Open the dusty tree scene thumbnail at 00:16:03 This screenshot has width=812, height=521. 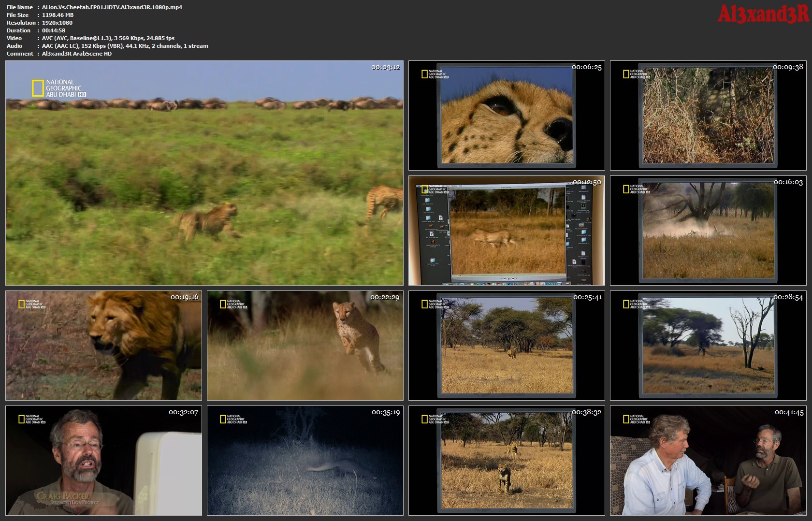click(x=708, y=230)
